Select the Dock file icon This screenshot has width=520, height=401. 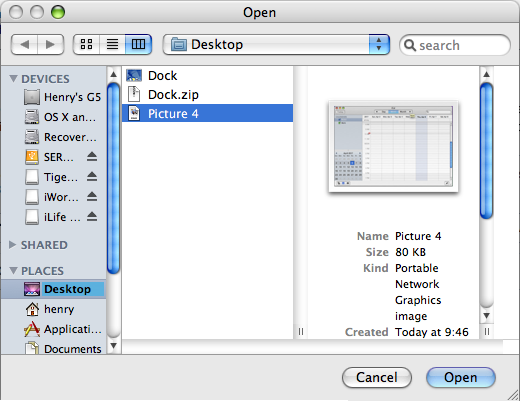coord(134,76)
